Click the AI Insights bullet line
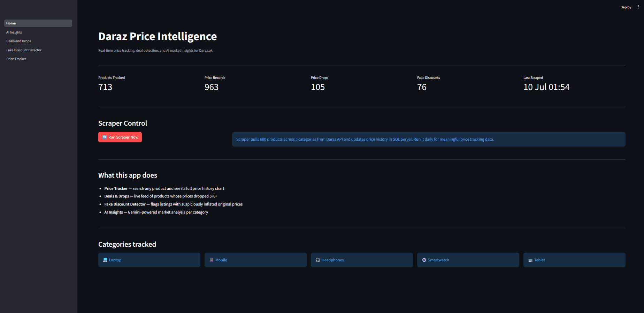The width and height of the screenshot is (644, 313). 156,212
